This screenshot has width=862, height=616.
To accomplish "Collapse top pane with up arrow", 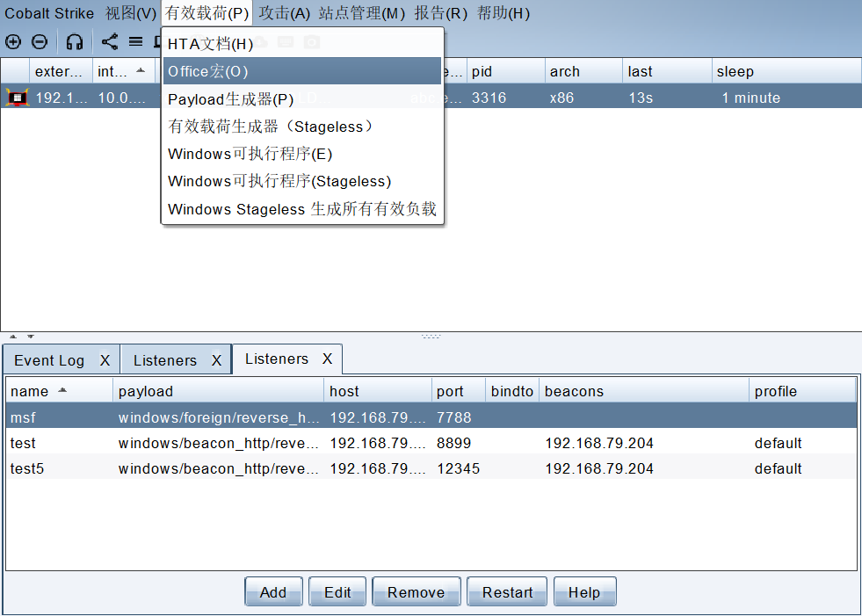I will pyautogui.click(x=13, y=337).
